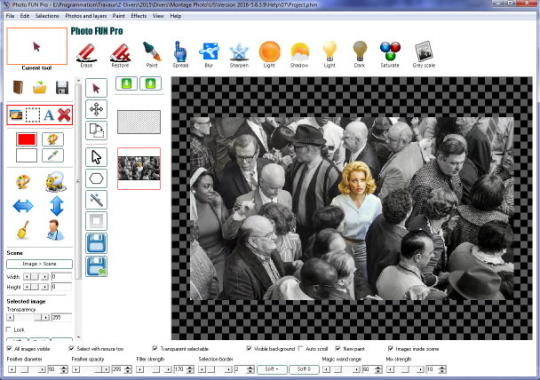540x380 pixels.
Task: Flip horizontally with the blue left-right arrow
Action: 23,206
